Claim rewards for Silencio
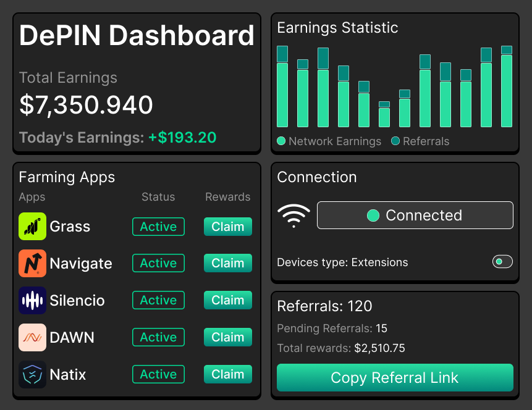Viewport: 532px width, 410px height. (227, 300)
